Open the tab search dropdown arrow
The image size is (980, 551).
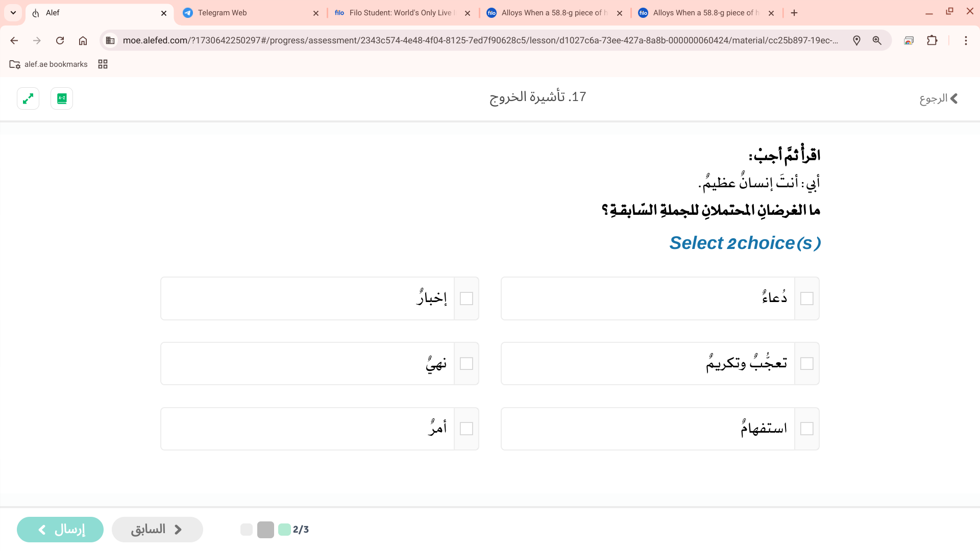point(13,13)
